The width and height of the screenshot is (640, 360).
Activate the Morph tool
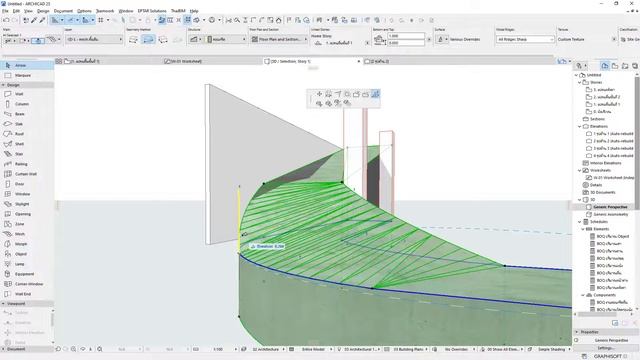(x=27, y=244)
